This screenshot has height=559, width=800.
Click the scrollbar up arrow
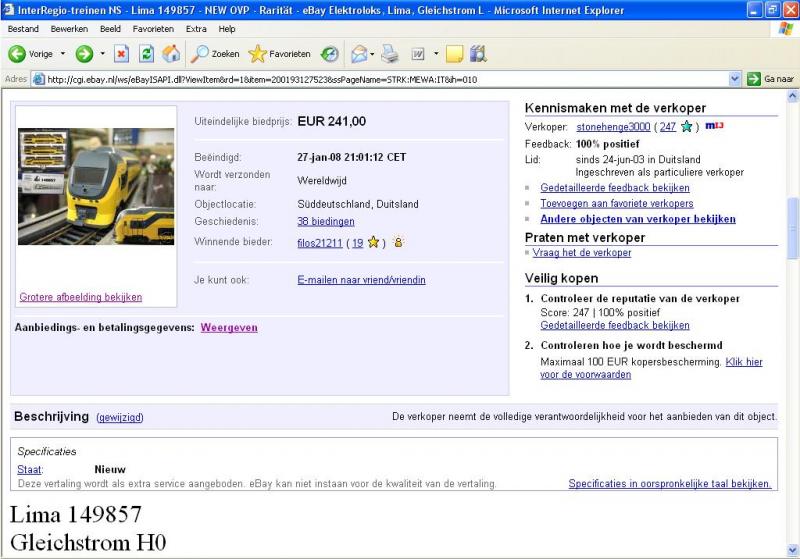[x=792, y=95]
